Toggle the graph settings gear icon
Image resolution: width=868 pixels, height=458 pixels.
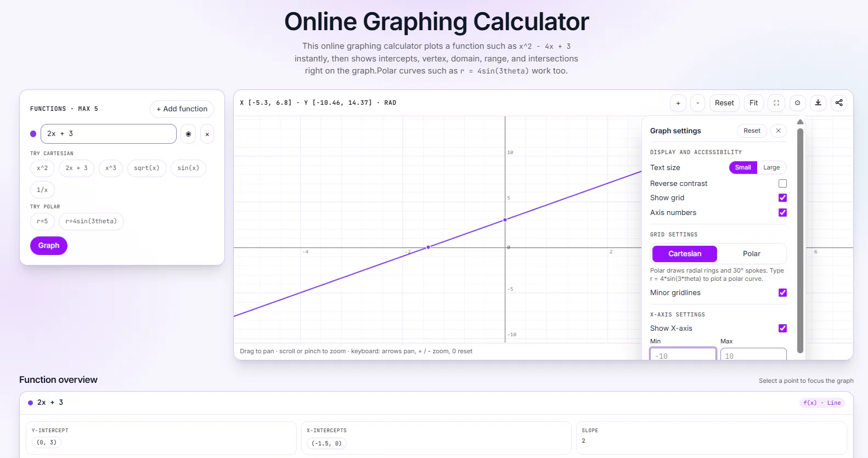(x=797, y=103)
